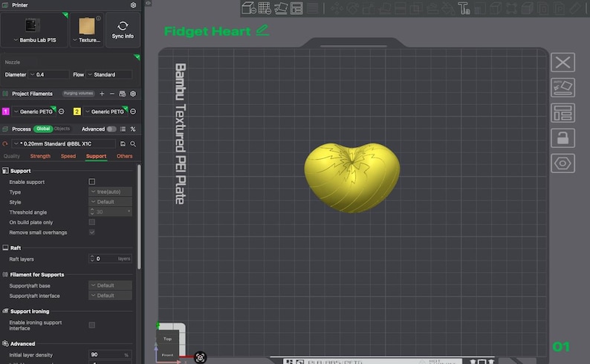Save the current process preset
590x364 pixels.
pos(123,143)
